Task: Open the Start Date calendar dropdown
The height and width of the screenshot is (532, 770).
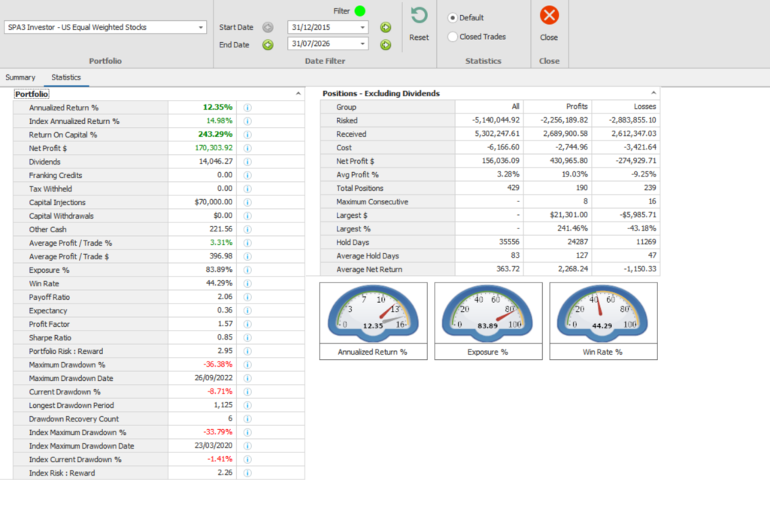Action: click(x=362, y=28)
